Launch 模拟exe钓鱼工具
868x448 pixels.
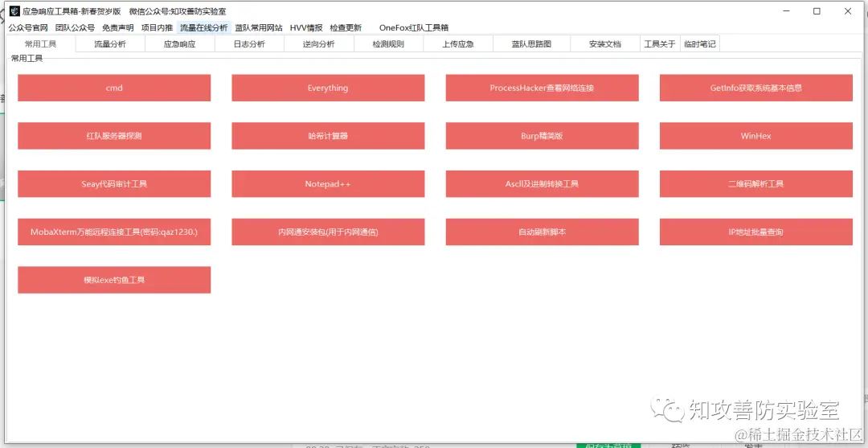[114, 280]
